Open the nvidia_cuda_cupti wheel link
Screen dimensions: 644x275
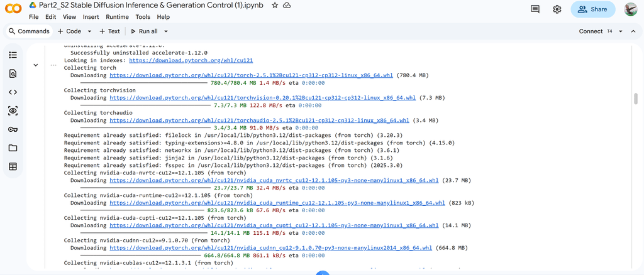[x=274, y=225]
